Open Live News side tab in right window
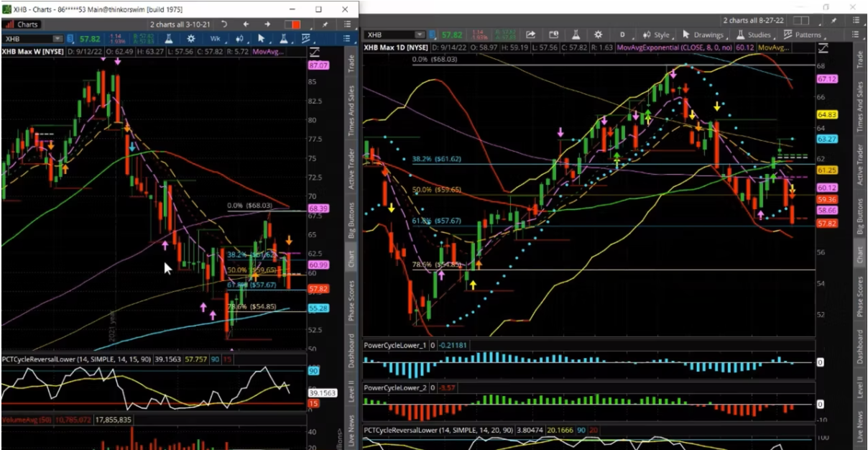This screenshot has width=868, height=450. [x=861, y=427]
